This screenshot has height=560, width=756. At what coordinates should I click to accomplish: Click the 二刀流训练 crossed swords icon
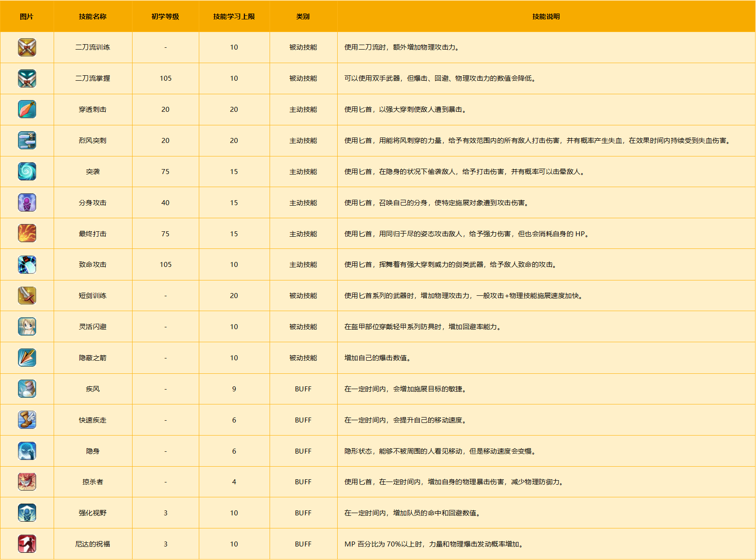(x=27, y=47)
